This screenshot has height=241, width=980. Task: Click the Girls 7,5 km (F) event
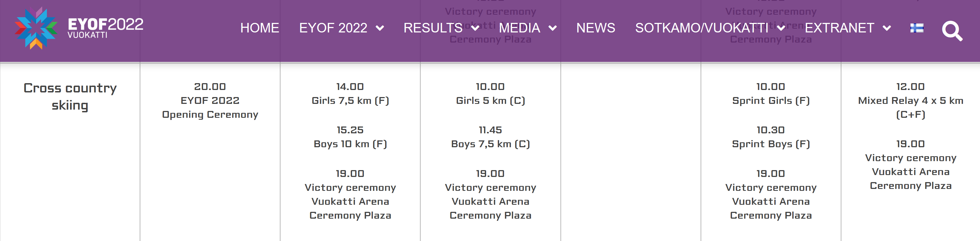pos(350,100)
